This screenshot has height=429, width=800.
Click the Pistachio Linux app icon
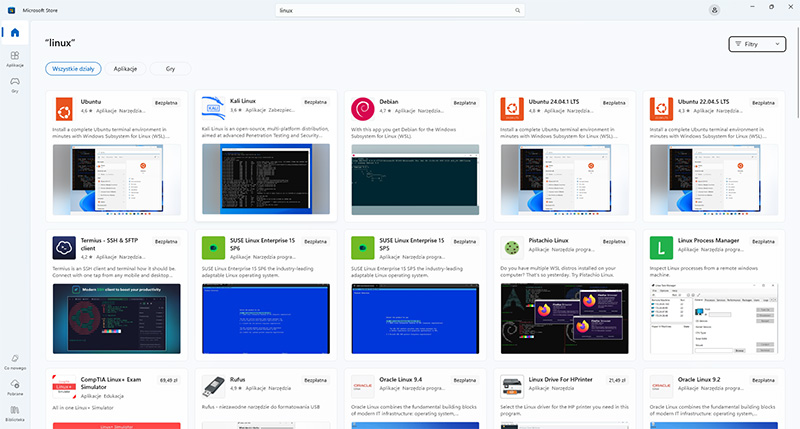click(x=512, y=248)
